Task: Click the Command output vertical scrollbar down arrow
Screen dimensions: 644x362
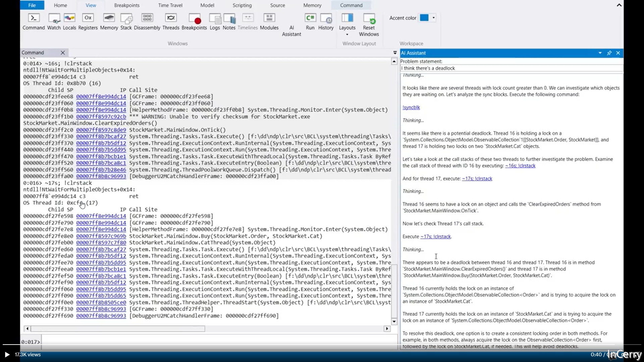Action: tap(394, 321)
